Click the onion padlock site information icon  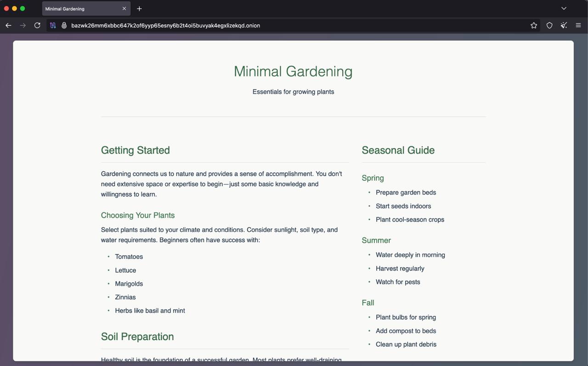(64, 25)
